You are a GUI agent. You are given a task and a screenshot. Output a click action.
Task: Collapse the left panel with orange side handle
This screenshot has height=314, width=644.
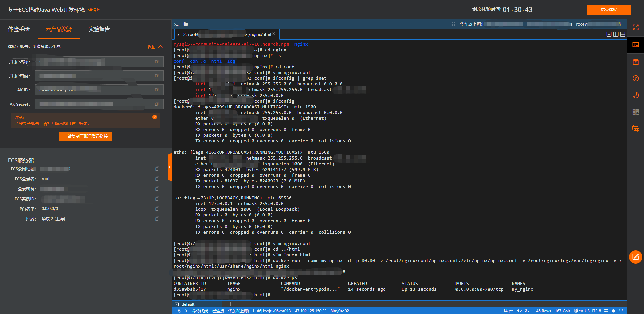click(170, 167)
